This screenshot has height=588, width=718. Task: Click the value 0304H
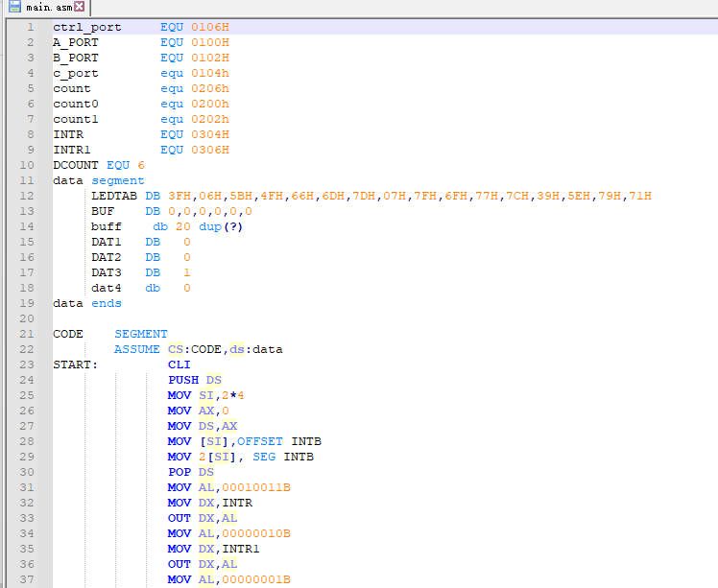tap(210, 134)
